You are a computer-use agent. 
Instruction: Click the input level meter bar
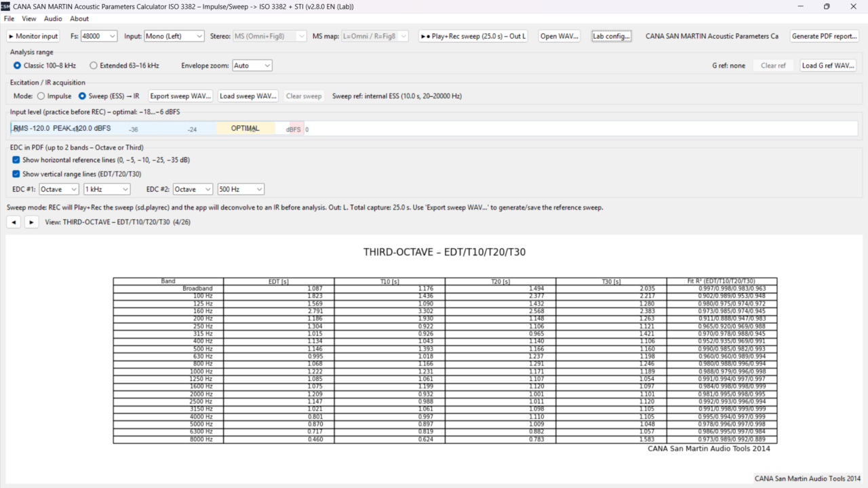(x=434, y=129)
